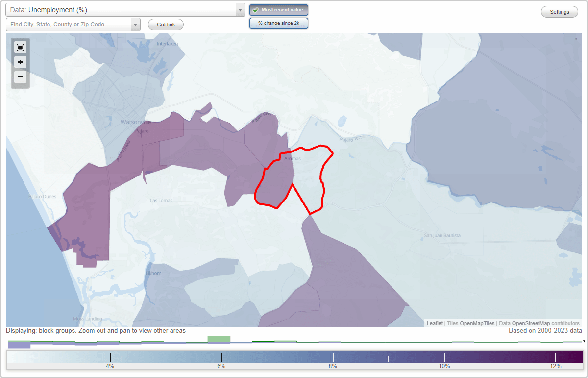Click the San Juan Bautista label
The image size is (588, 378).
442,235
